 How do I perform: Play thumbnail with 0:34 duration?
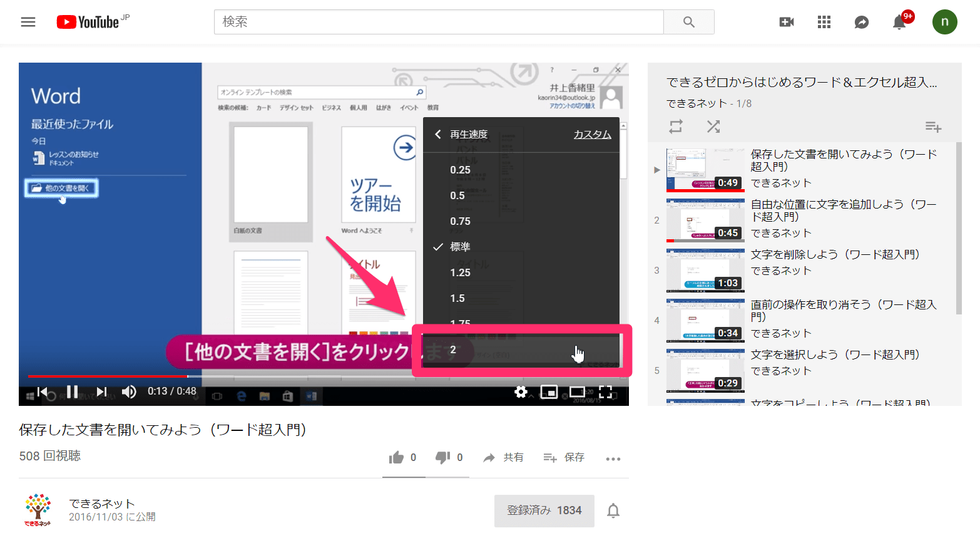click(x=705, y=320)
